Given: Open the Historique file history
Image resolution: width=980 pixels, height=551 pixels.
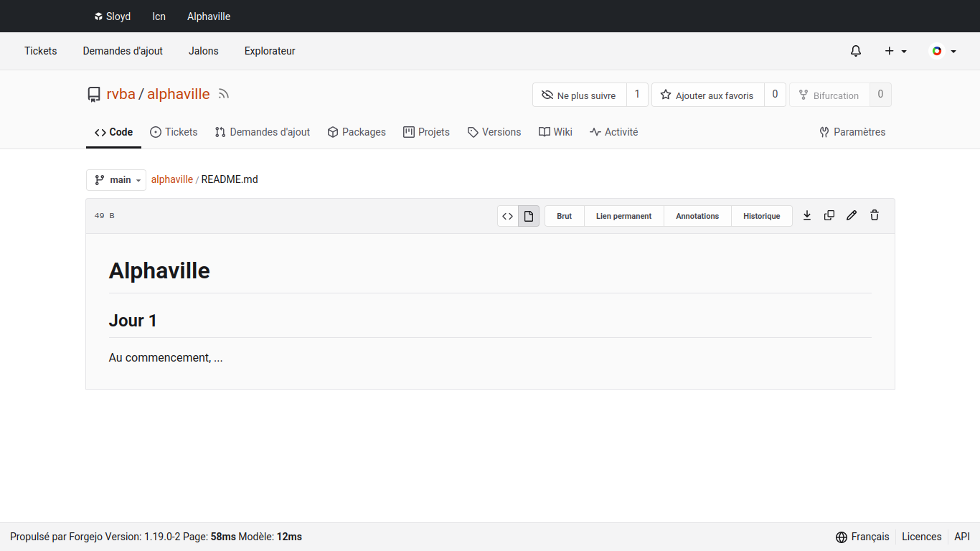Looking at the screenshot, I should (761, 216).
